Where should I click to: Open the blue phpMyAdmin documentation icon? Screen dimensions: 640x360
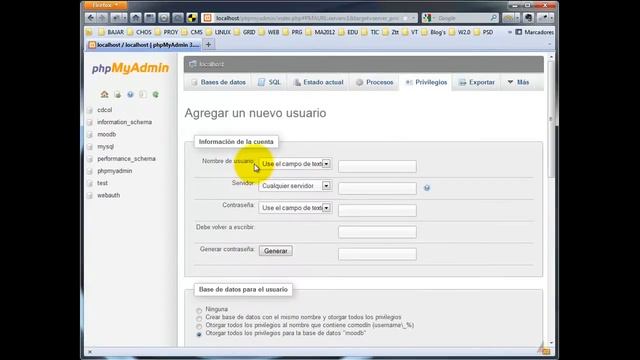[x=130, y=94]
